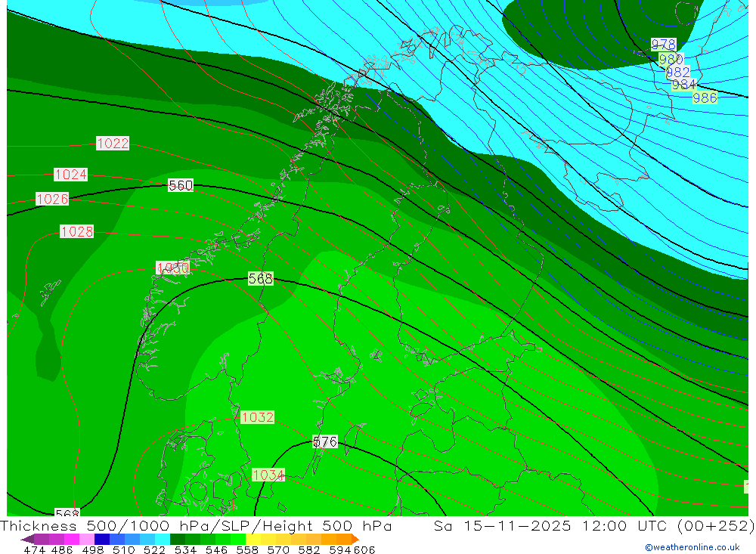
Task: Click the 498 legend value
Action: point(93,549)
